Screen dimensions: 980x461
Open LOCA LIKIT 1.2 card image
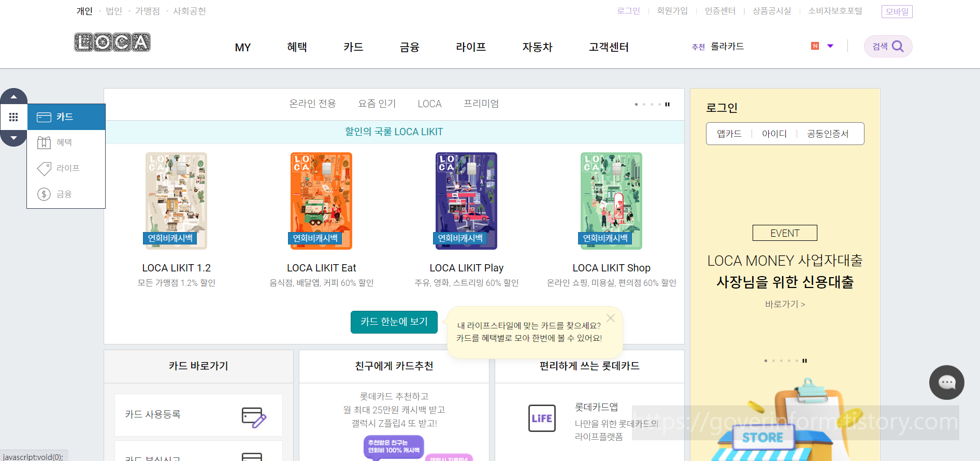pyautogui.click(x=176, y=201)
